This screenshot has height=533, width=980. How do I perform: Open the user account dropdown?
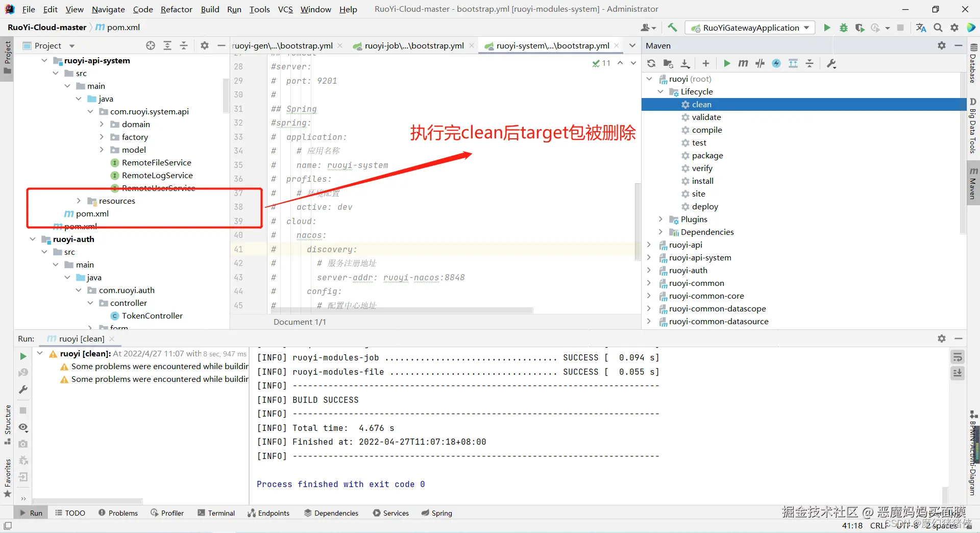pyautogui.click(x=649, y=28)
